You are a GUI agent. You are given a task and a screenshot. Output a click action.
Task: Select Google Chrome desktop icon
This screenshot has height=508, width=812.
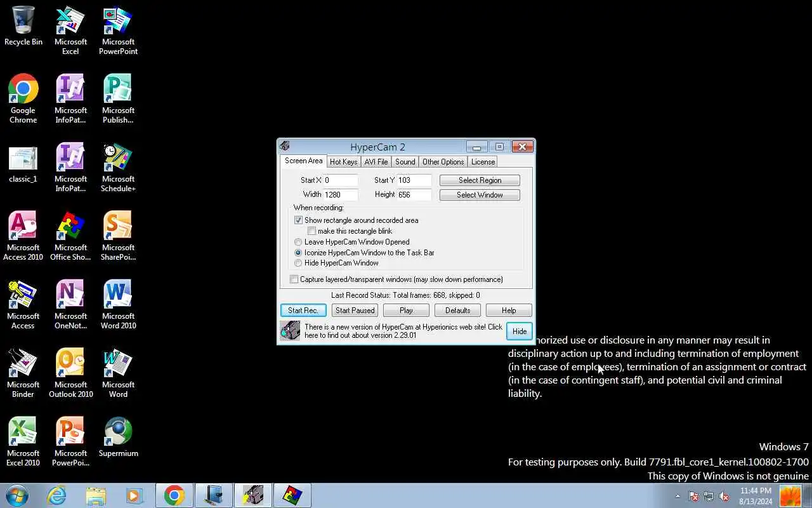click(x=23, y=99)
